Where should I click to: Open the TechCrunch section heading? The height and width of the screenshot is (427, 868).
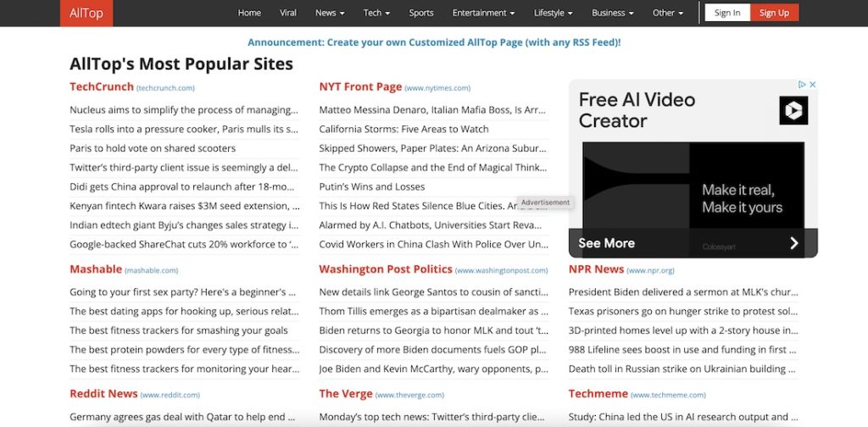click(x=102, y=86)
